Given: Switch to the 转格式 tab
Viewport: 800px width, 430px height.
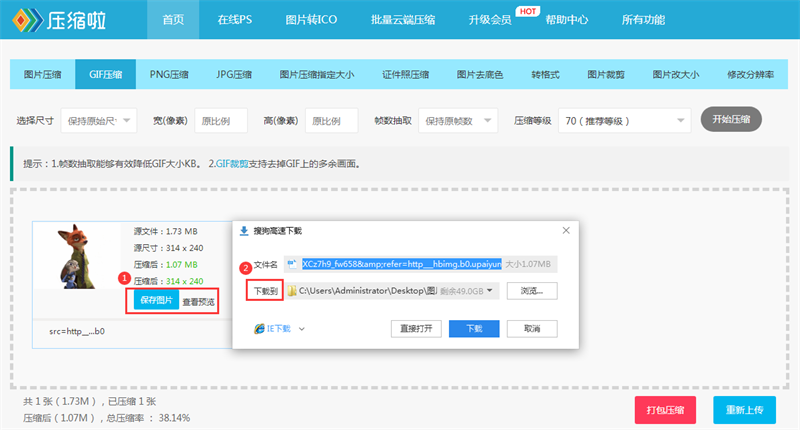Looking at the screenshot, I should [x=545, y=74].
